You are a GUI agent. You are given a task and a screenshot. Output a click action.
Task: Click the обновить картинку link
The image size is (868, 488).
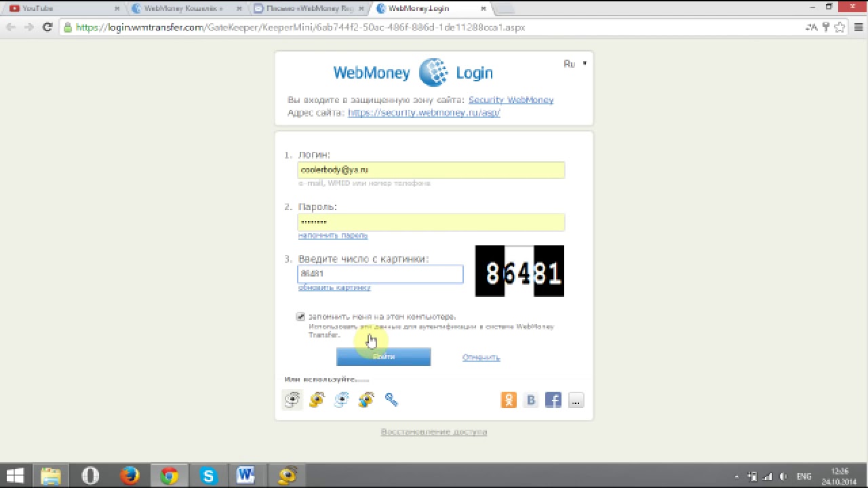(x=334, y=287)
